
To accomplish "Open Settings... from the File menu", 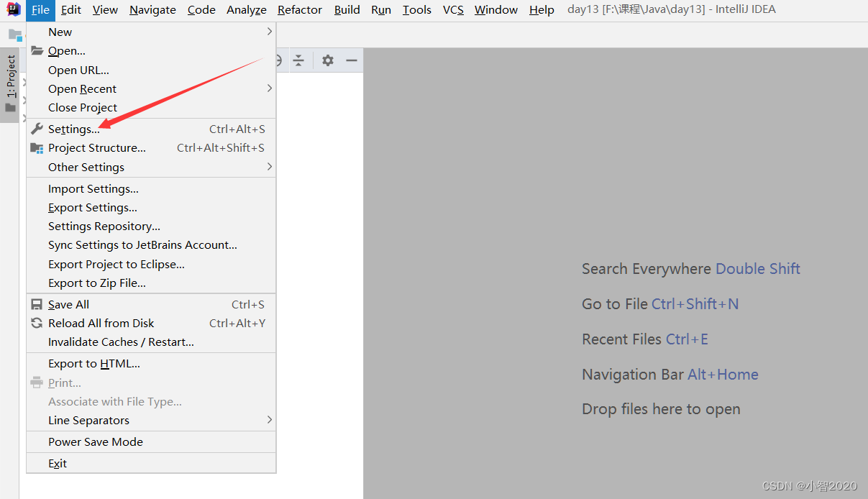I will pos(151,129).
